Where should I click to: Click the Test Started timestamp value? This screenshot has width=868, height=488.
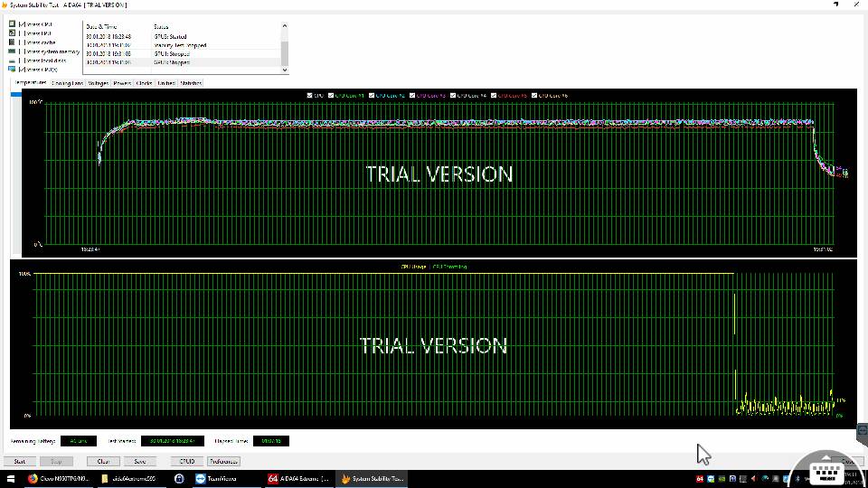tap(173, 441)
